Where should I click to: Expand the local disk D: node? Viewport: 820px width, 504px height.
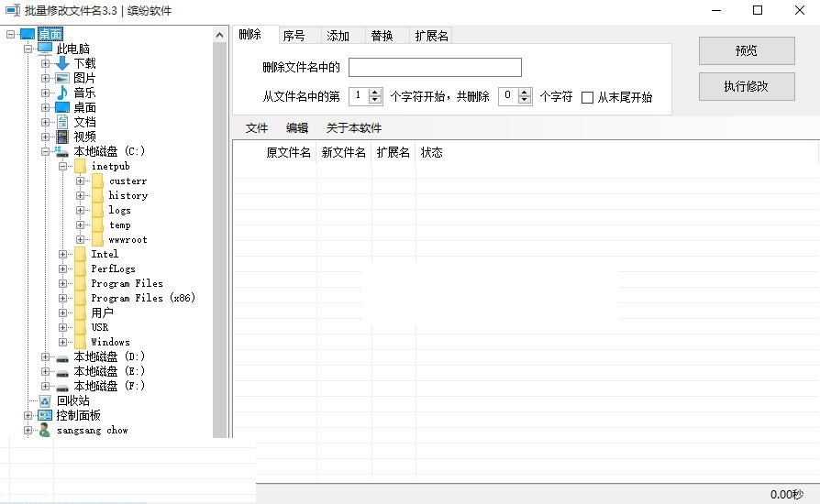[46, 357]
